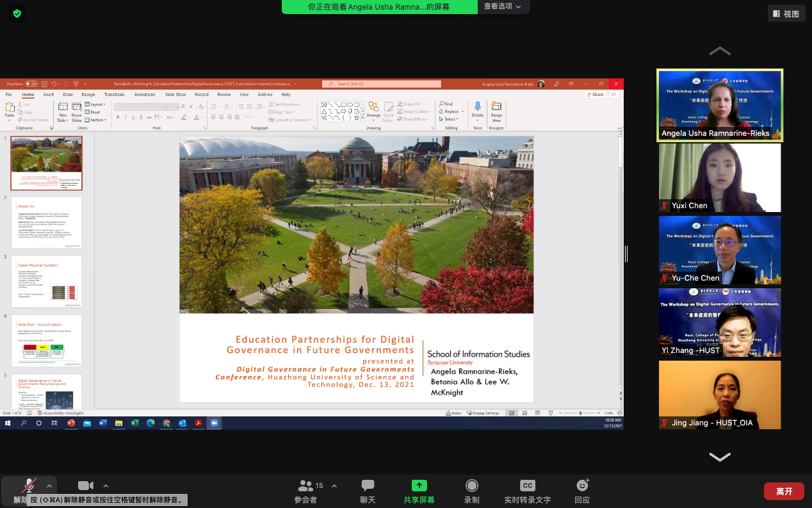
Task: Start recording with the 录制 icon
Action: point(472,486)
